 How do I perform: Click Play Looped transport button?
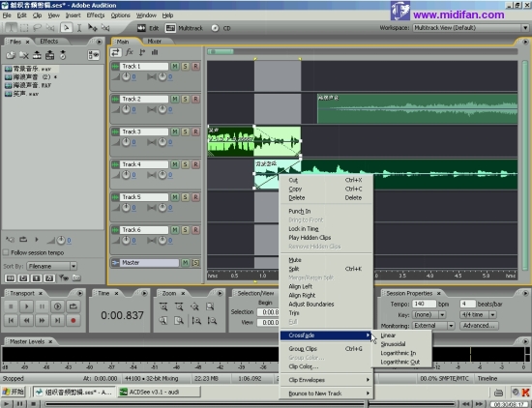click(x=73, y=306)
